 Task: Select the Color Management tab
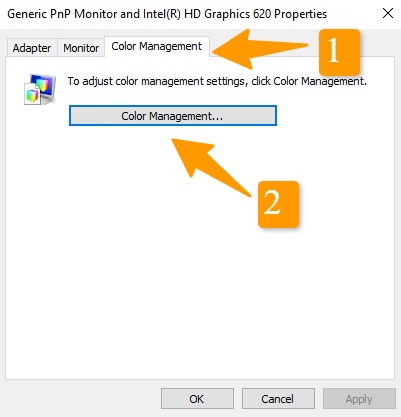(157, 47)
